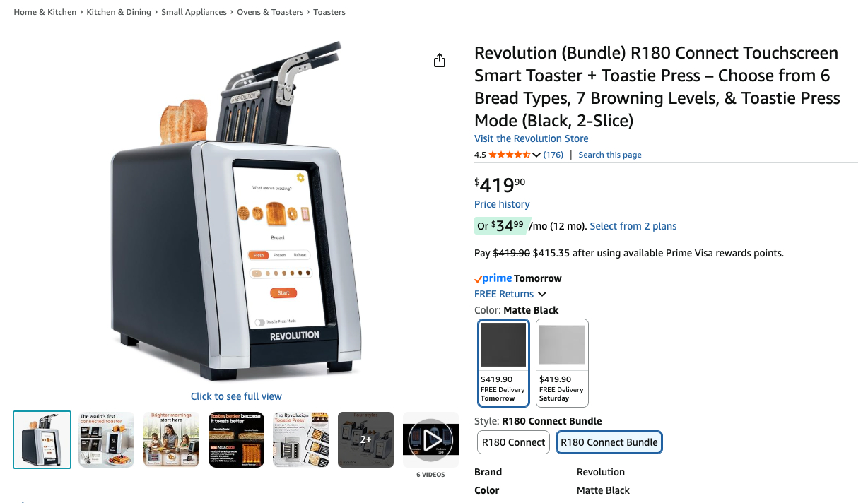Visit the Revolution Store link
This screenshot has width=868, height=503.
tap(531, 138)
